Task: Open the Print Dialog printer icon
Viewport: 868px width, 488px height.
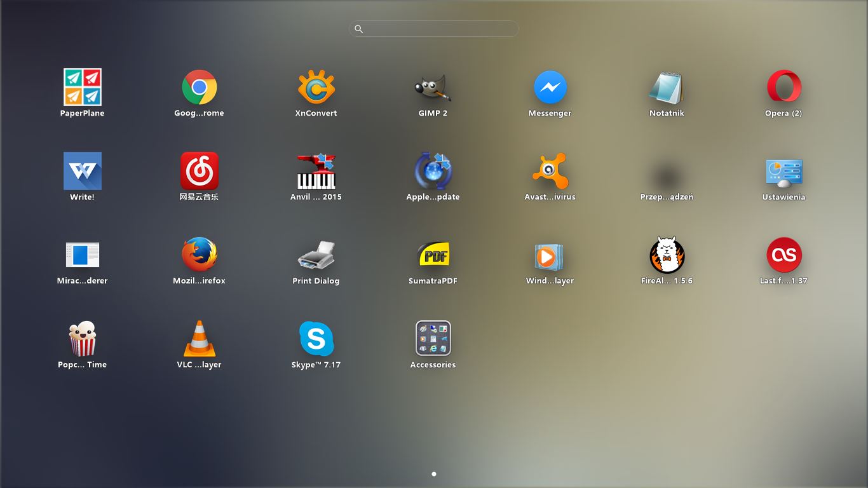Action: [316, 255]
